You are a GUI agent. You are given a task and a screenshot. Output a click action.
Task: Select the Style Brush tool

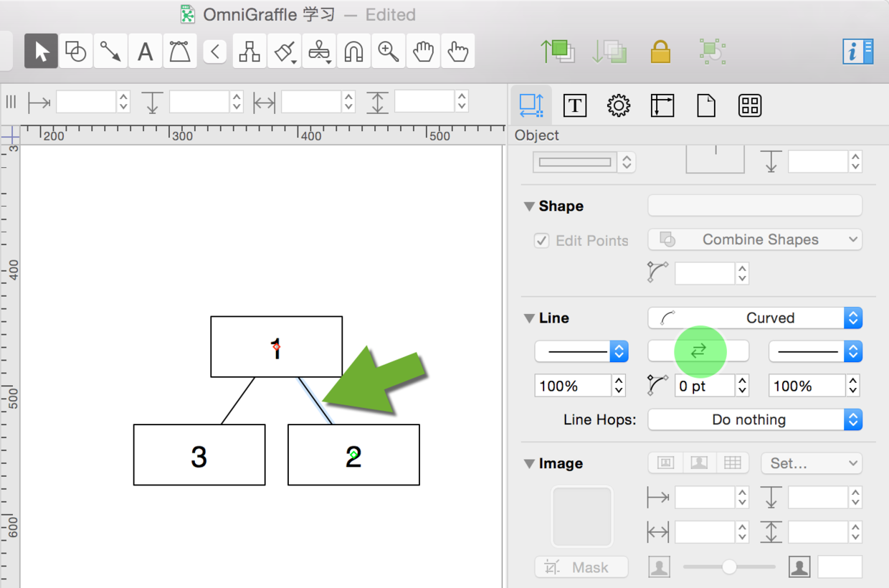(285, 51)
